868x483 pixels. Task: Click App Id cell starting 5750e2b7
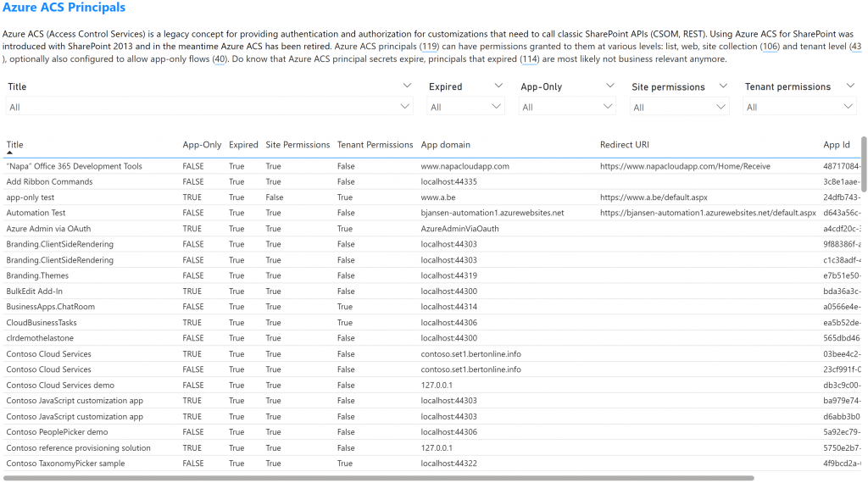842,447
